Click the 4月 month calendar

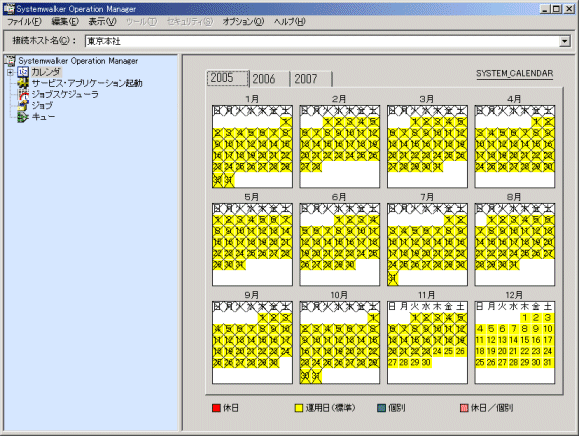click(514, 147)
